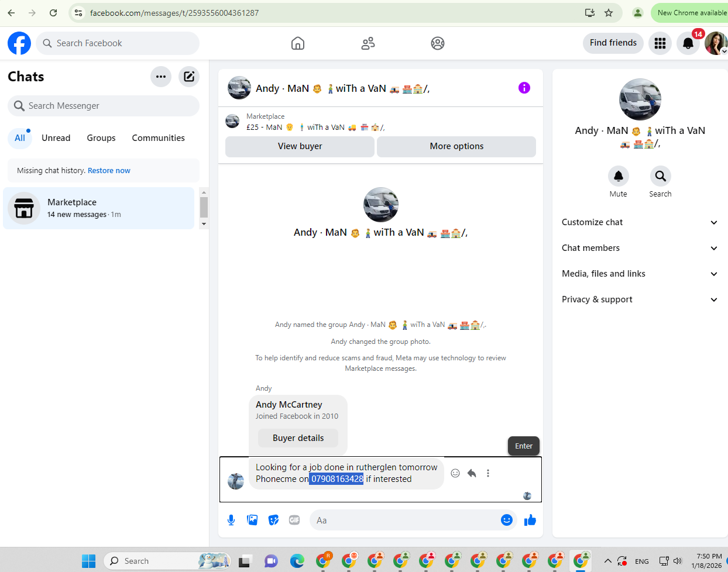Choose a sticker icon
728x572 pixels.
(273, 520)
